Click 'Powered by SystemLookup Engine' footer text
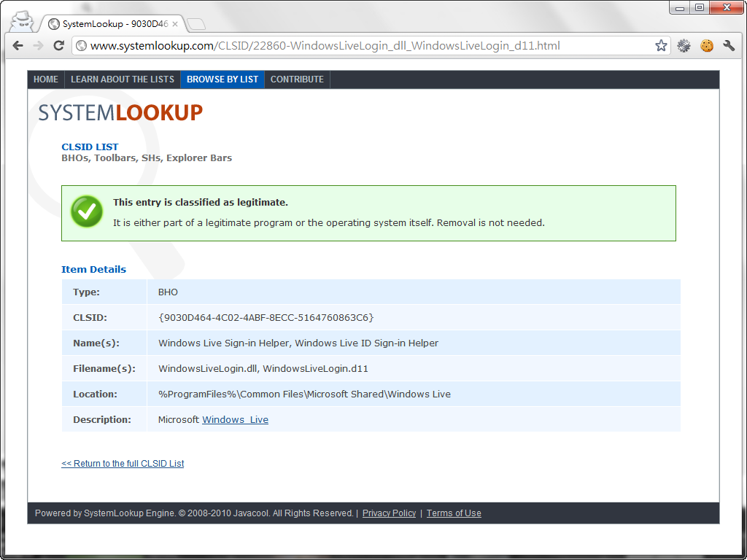 coord(105,513)
